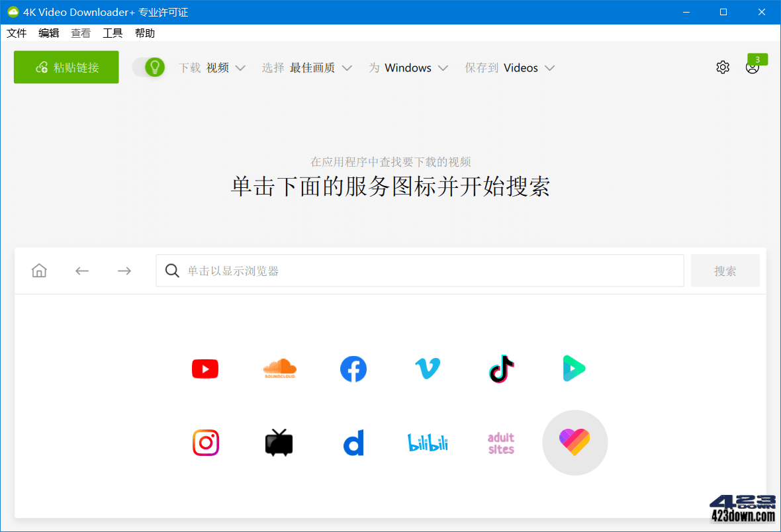Open bilibili in the built-in browser
Viewport: 781px width, 532px height.
(427, 443)
